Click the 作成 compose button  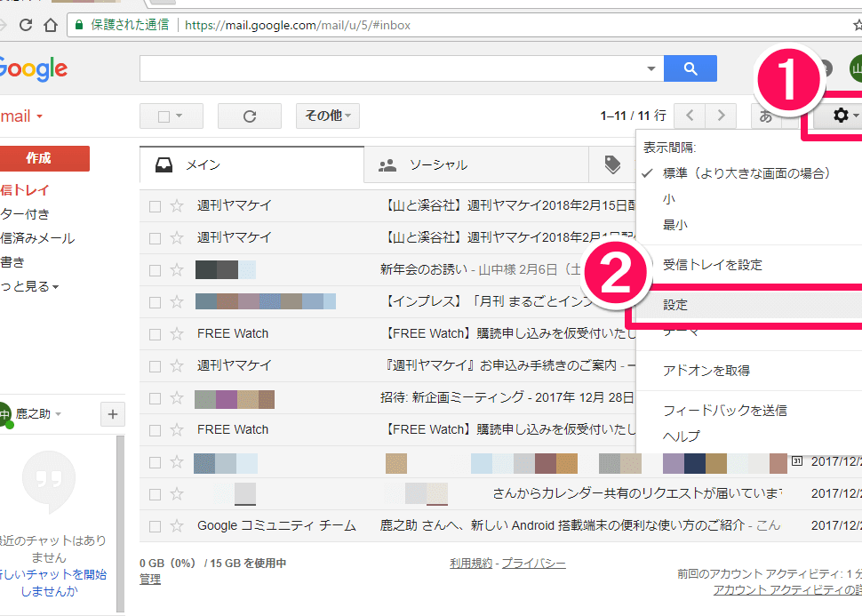tap(38, 158)
